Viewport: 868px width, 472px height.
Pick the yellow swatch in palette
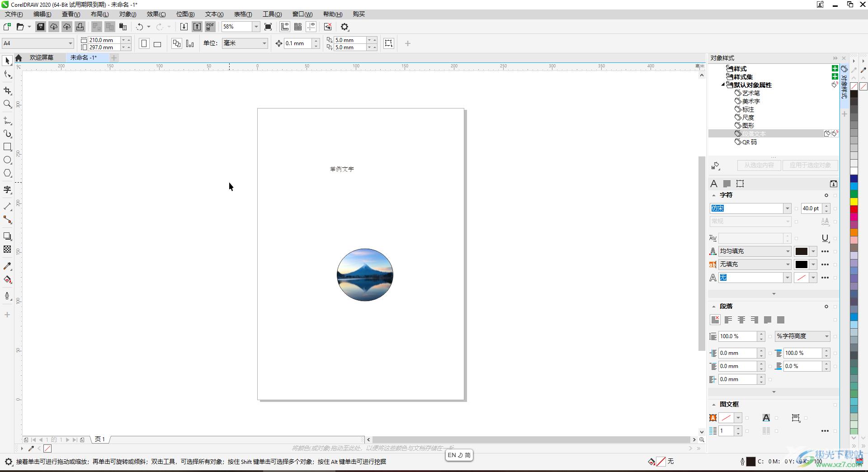tap(854, 201)
